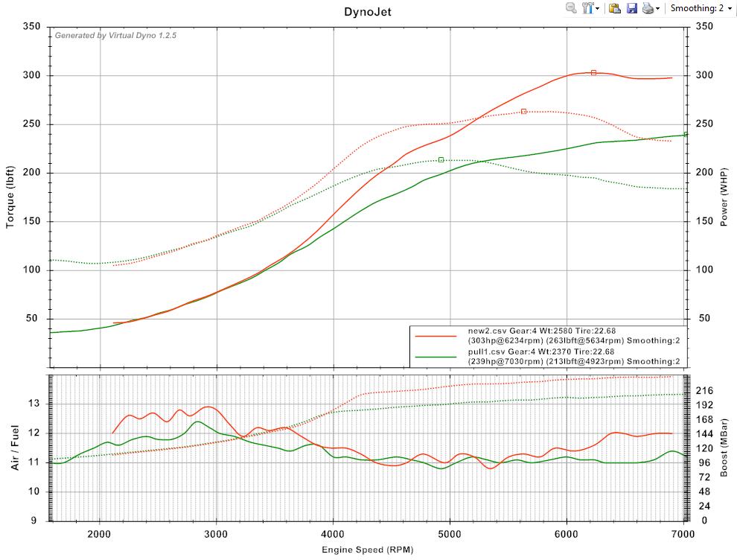Click the Torque (lbft) axis label

[x=10, y=193]
